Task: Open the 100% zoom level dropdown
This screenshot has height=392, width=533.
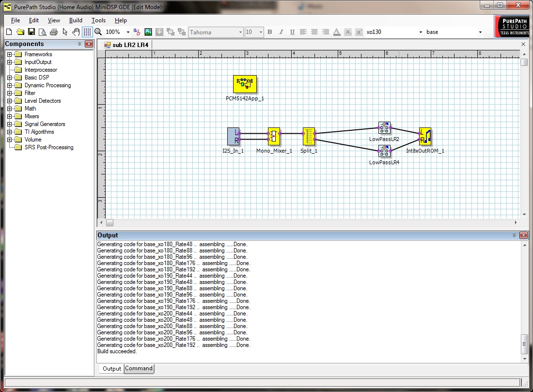Action: pyautogui.click(x=128, y=32)
